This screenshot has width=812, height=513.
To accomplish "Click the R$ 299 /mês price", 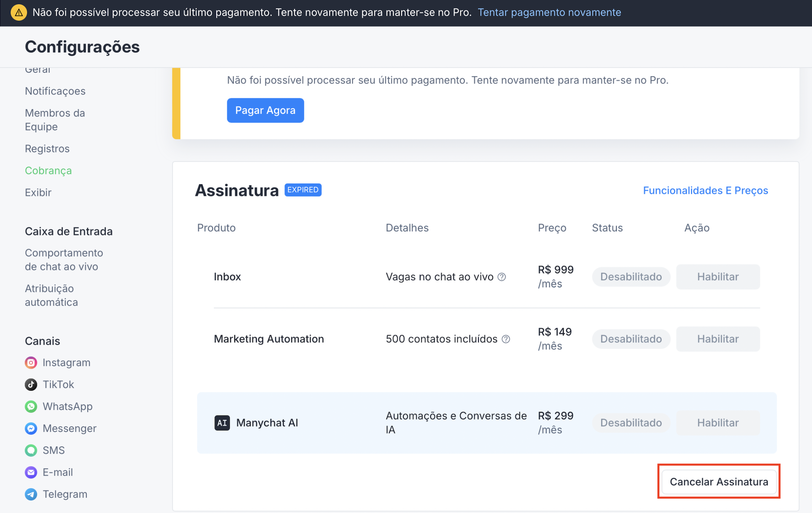I will 556,423.
